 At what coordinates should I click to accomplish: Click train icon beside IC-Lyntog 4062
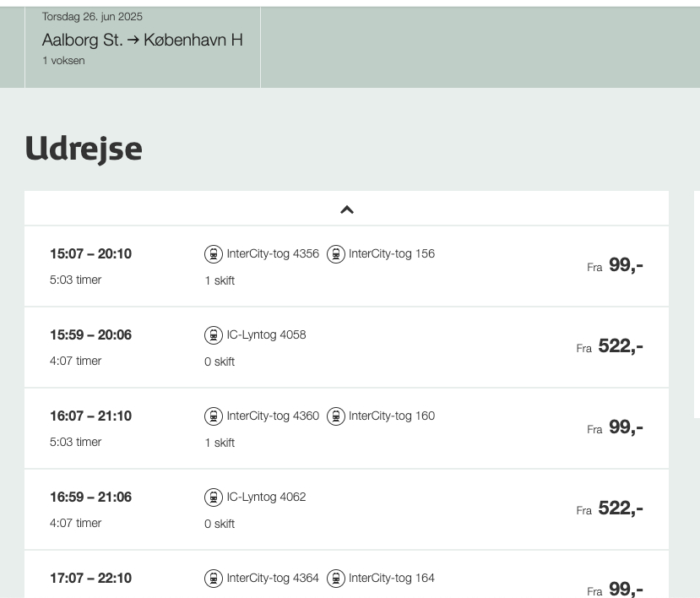(214, 497)
